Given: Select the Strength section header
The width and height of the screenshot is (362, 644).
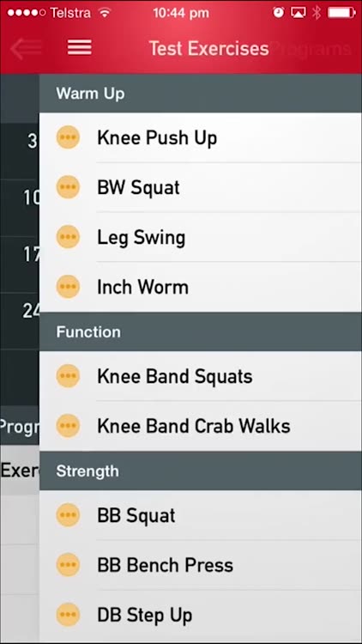Looking at the screenshot, I should tap(200, 471).
